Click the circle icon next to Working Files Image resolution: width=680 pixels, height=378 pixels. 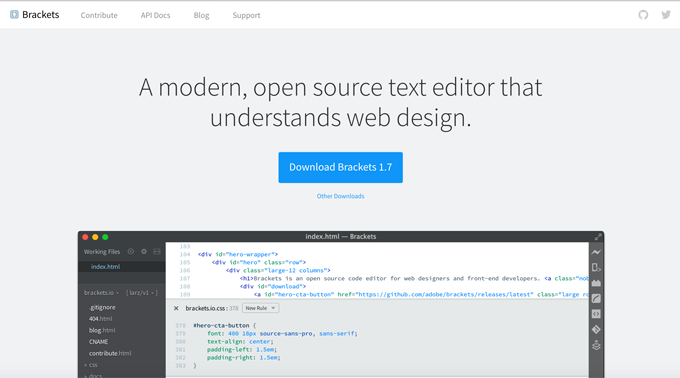click(131, 251)
